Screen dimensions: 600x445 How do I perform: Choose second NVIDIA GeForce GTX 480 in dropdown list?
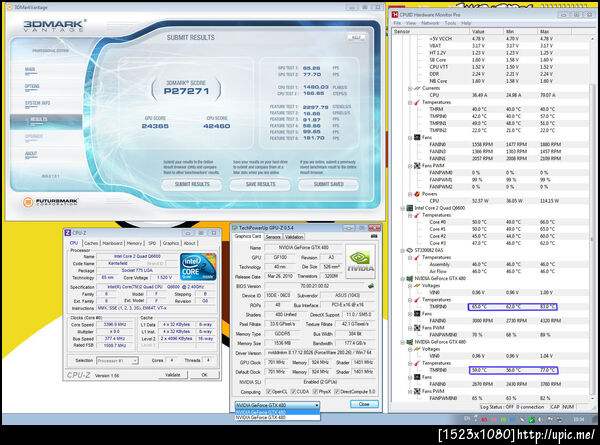click(277, 417)
